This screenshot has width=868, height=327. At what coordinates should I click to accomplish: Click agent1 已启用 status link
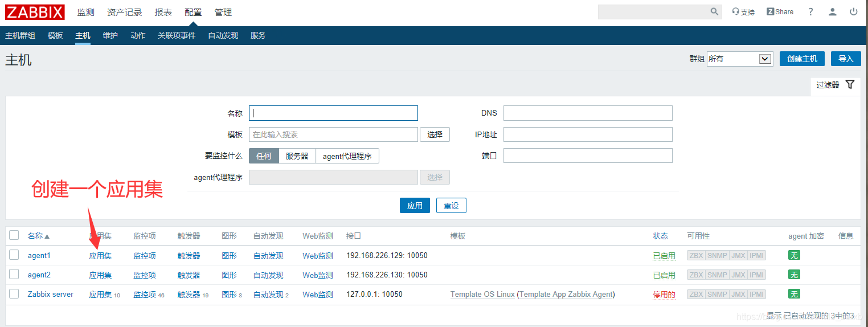pyautogui.click(x=664, y=256)
